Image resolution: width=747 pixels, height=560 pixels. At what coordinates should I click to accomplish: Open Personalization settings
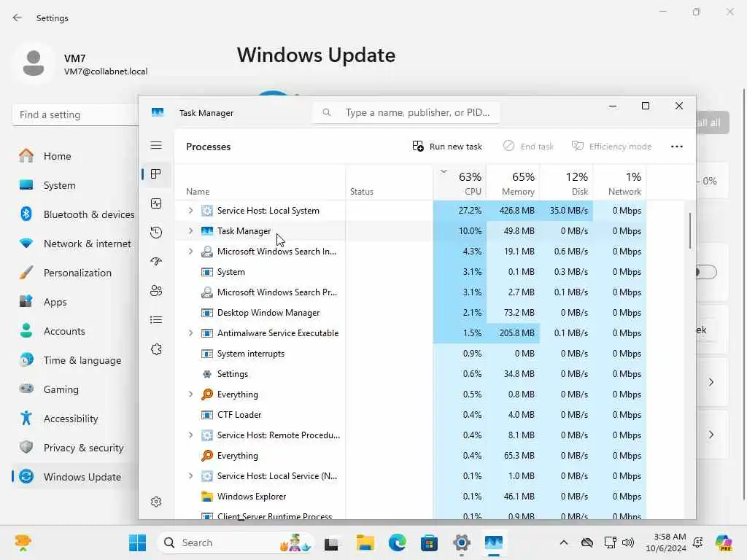[76, 273]
